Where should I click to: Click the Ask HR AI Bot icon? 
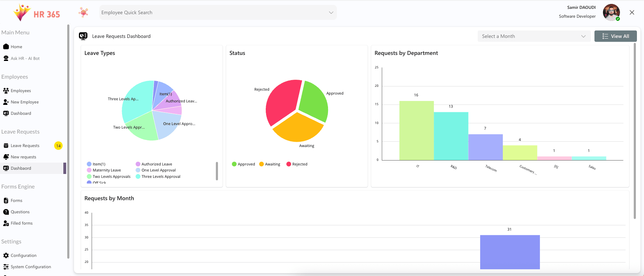[6, 58]
